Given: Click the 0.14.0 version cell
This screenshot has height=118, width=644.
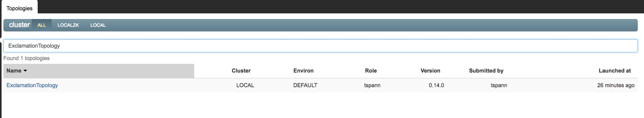Looking at the screenshot, I should point(436,85).
